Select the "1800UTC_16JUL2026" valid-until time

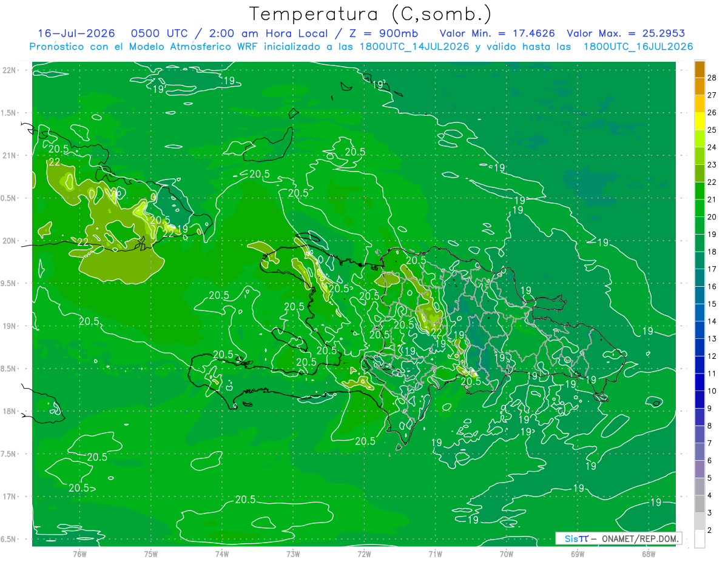coord(638,47)
